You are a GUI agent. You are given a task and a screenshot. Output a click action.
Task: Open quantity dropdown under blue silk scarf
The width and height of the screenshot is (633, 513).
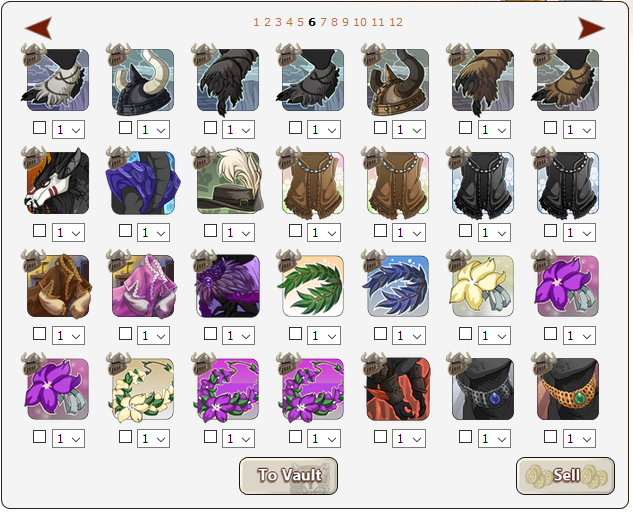coord(153,232)
